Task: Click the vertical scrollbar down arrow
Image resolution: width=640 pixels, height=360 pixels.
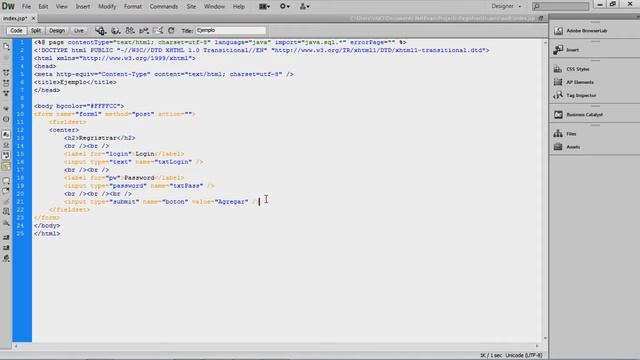Action: tap(545, 338)
